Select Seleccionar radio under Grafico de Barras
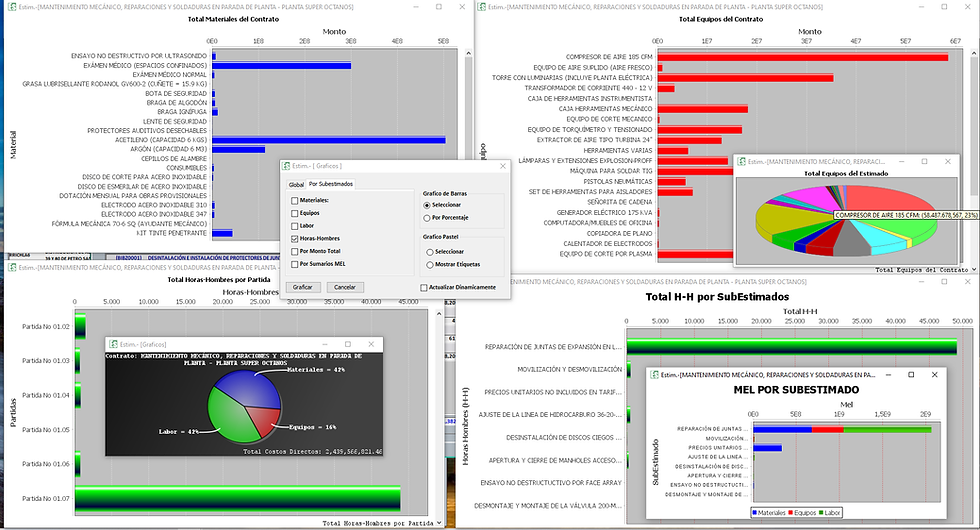This screenshot has height=530, width=980. (x=427, y=205)
